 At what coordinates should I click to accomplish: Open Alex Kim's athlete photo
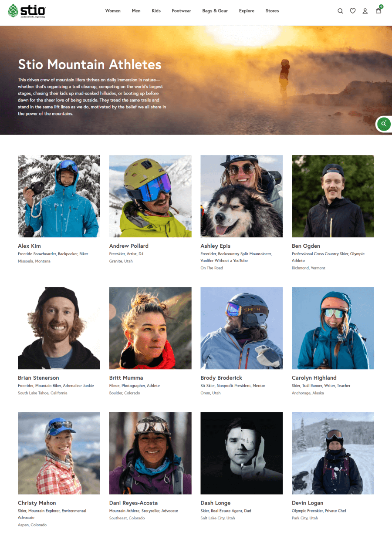pos(59,196)
